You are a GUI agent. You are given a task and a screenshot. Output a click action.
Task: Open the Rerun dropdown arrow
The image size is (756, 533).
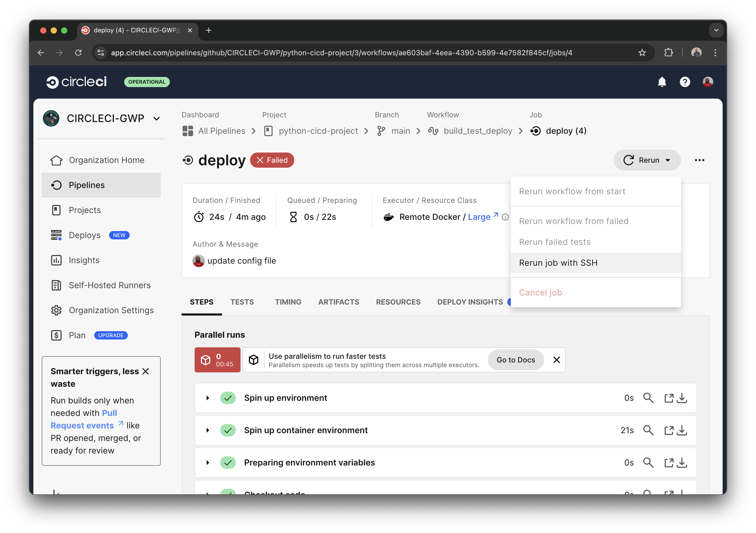tap(668, 160)
